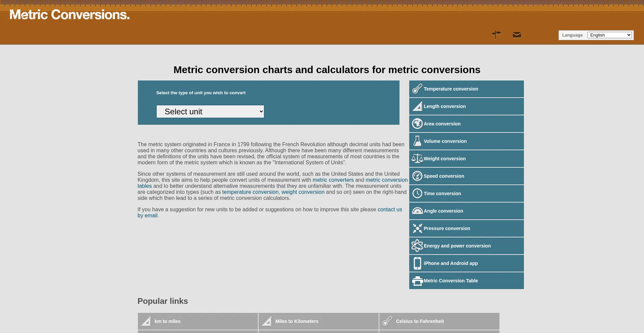Follow the 'metric converters' text link
This screenshot has height=333, width=644.
333,180
